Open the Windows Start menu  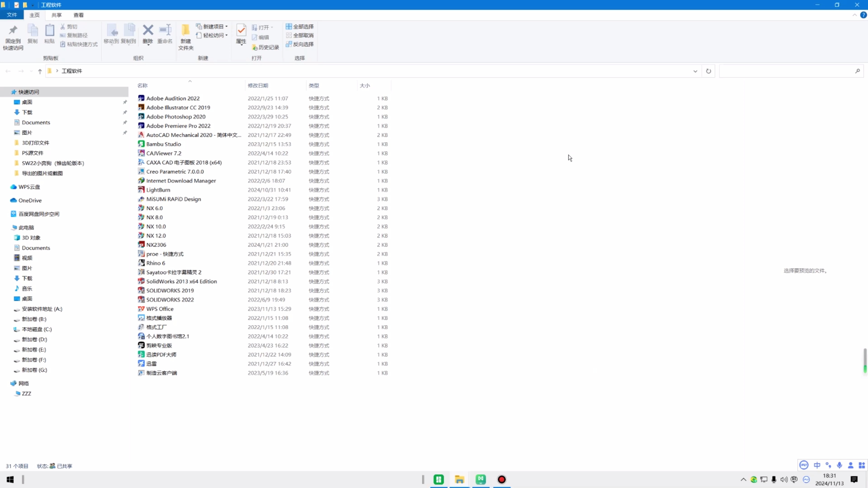pos(10,479)
